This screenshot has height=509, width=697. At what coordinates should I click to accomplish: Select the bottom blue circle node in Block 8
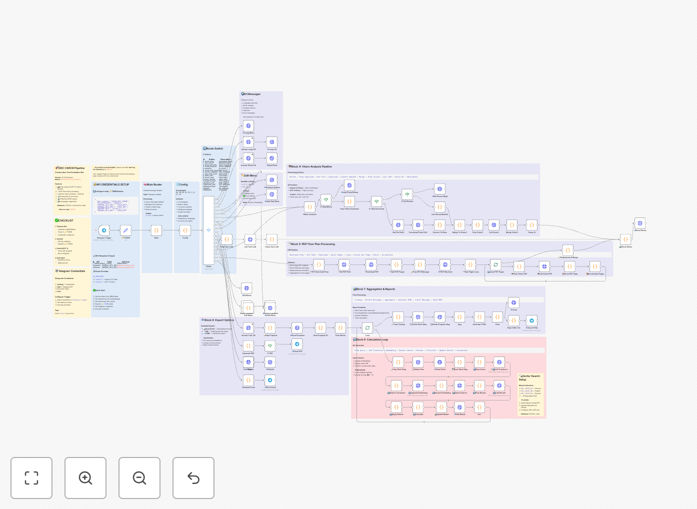[270, 380]
